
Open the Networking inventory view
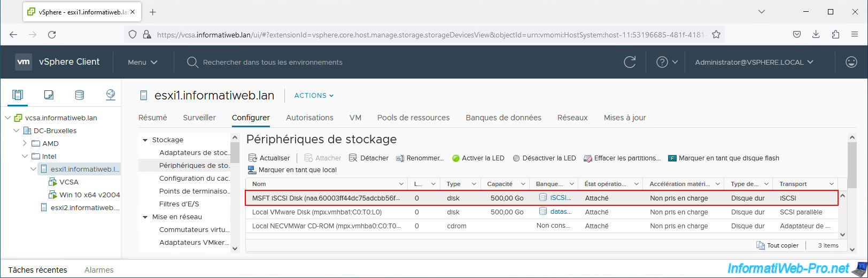(110, 95)
